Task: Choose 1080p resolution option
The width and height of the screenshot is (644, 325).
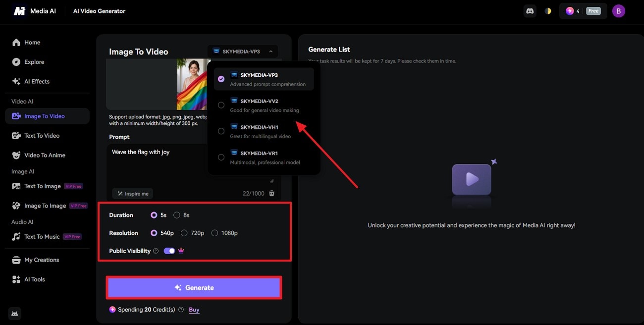Action: [215, 233]
